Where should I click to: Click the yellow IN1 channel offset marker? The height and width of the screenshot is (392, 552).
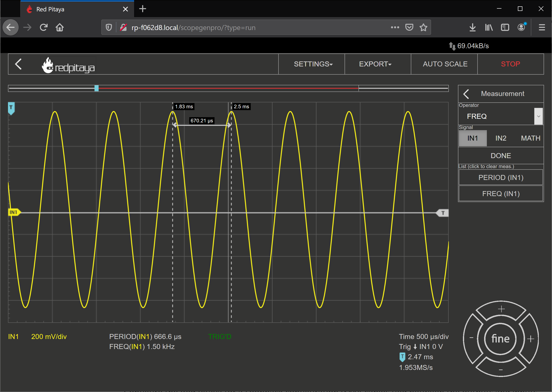pos(15,212)
